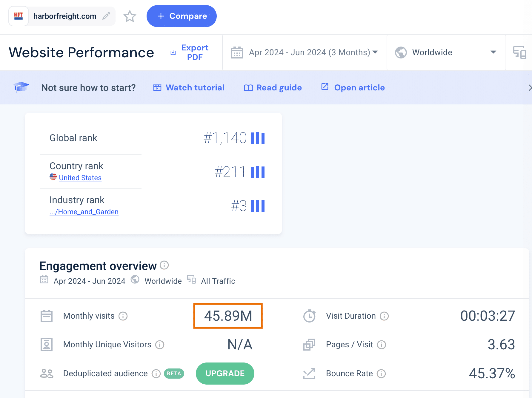This screenshot has height=398, width=532.
Task: Open the United States country link
Action: (80, 178)
